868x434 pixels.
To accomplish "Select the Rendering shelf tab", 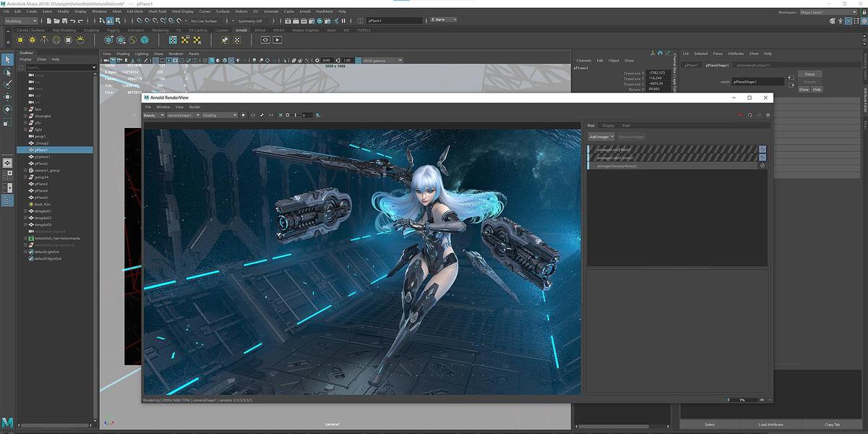I will pos(160,30).
